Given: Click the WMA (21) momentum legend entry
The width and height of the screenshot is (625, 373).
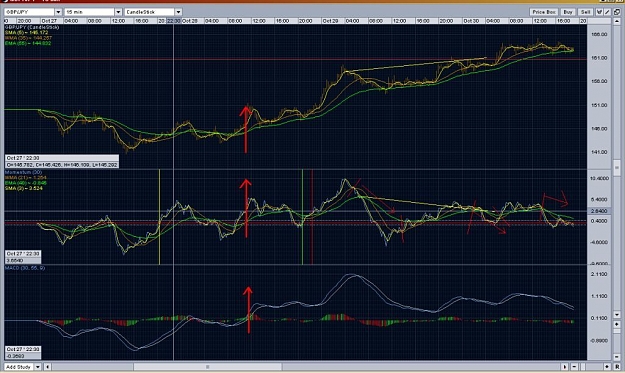Looking at the screenshot, I should click(x=26, y=178).
